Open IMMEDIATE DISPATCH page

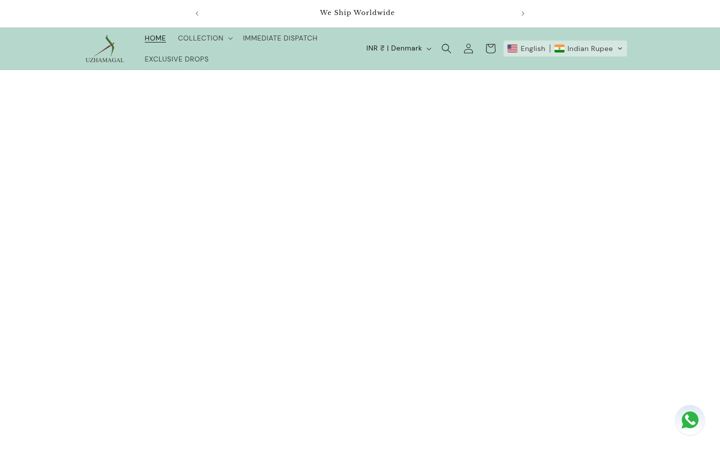280,38
